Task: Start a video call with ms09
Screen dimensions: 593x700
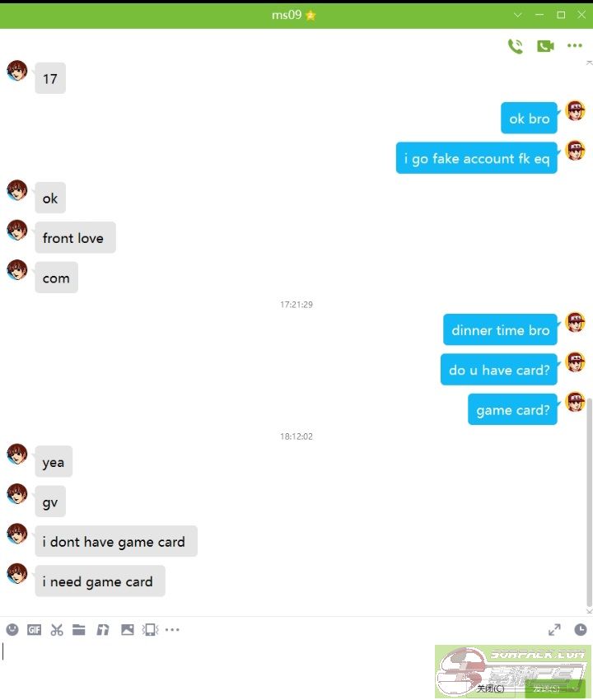Action: [x=545, y=45]
